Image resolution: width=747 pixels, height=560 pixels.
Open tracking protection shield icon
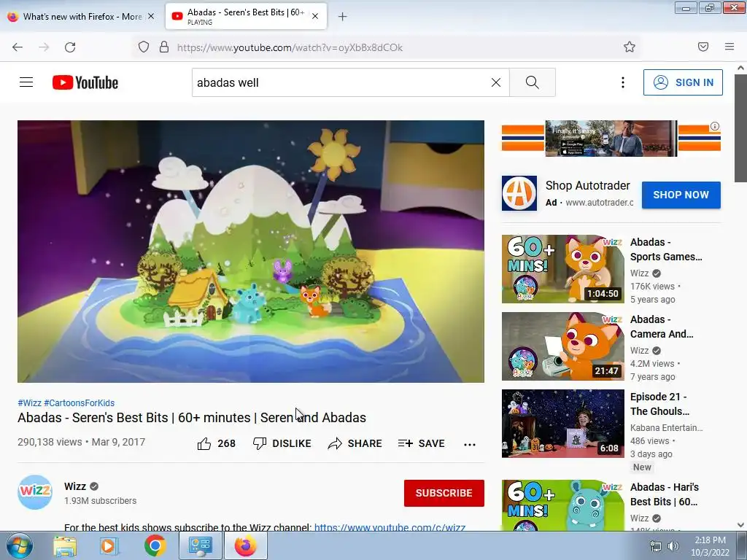click(x=144, y=47)
